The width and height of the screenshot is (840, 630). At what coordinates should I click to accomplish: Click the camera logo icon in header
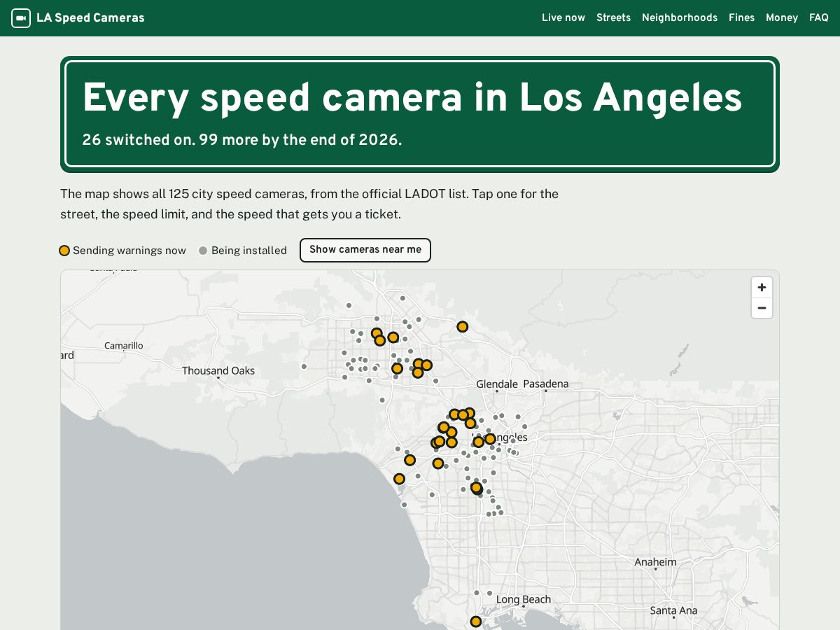[21, 18]
